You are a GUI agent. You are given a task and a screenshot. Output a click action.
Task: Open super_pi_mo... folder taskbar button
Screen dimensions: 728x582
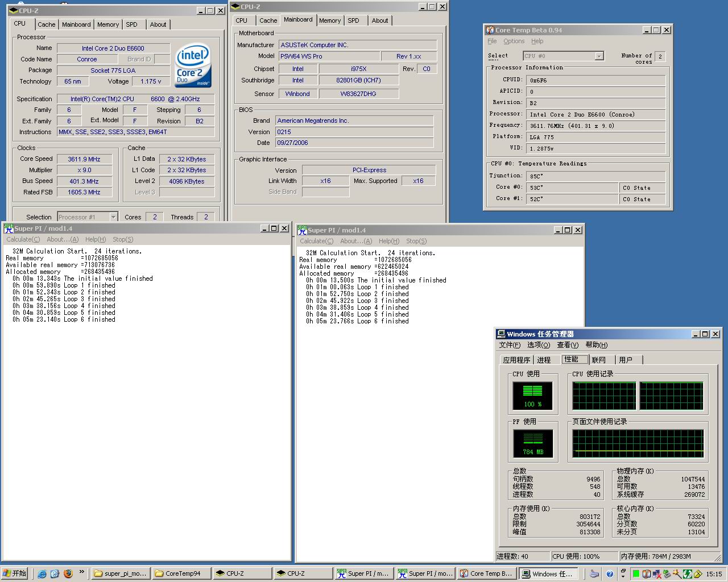click(x=121, y=573)
